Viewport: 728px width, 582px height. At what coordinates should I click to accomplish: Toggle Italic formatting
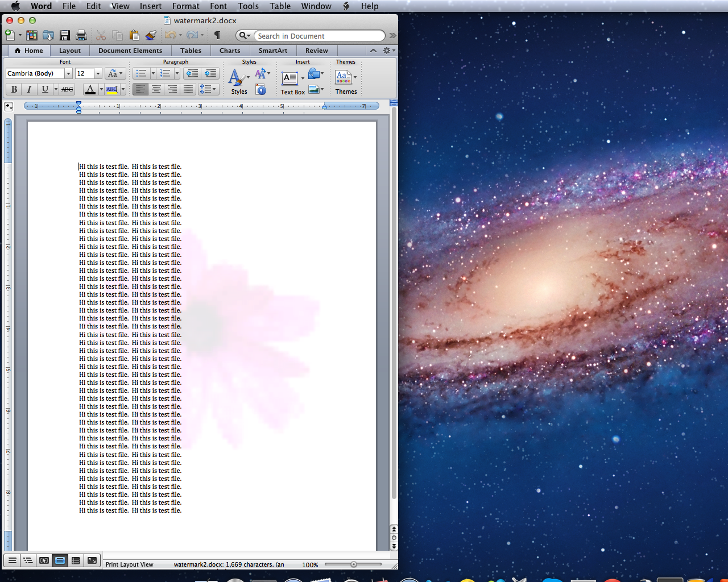point(29,89)
